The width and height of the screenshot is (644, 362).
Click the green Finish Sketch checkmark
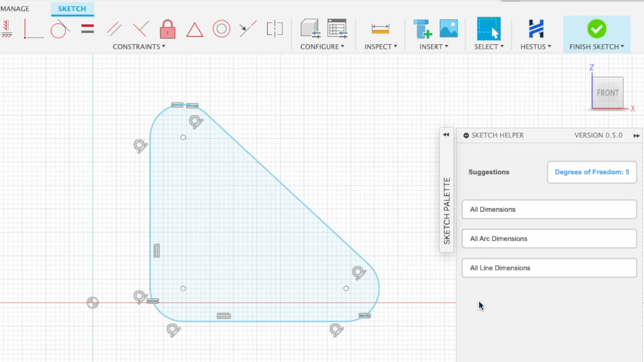pos(597,29)
